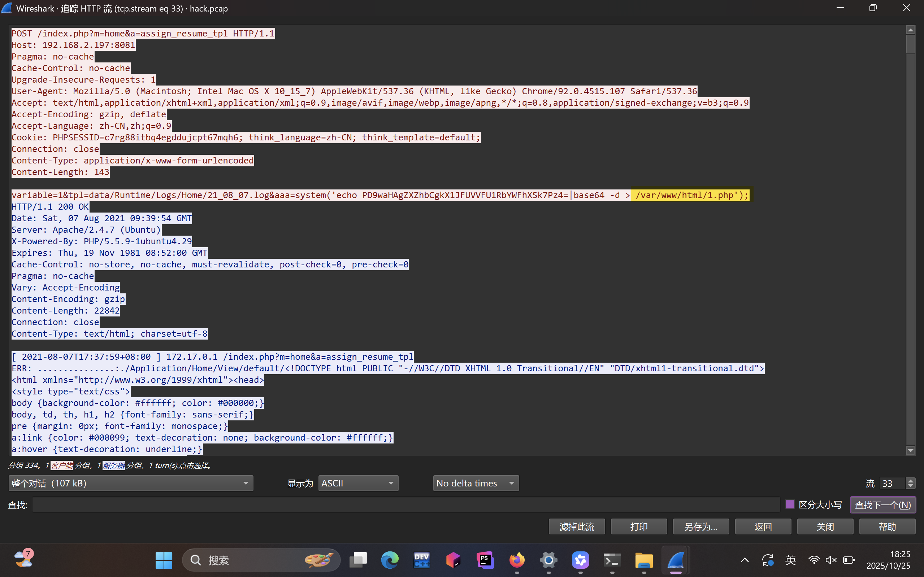
Task: Open the No delta times dropdown
Action: point(476,483)
